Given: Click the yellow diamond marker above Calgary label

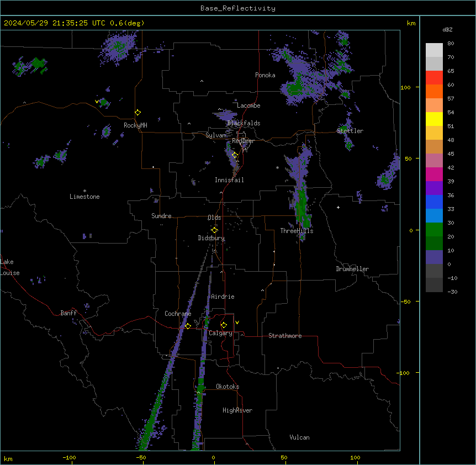Looking at the screenshot, I should click(224, 325).
